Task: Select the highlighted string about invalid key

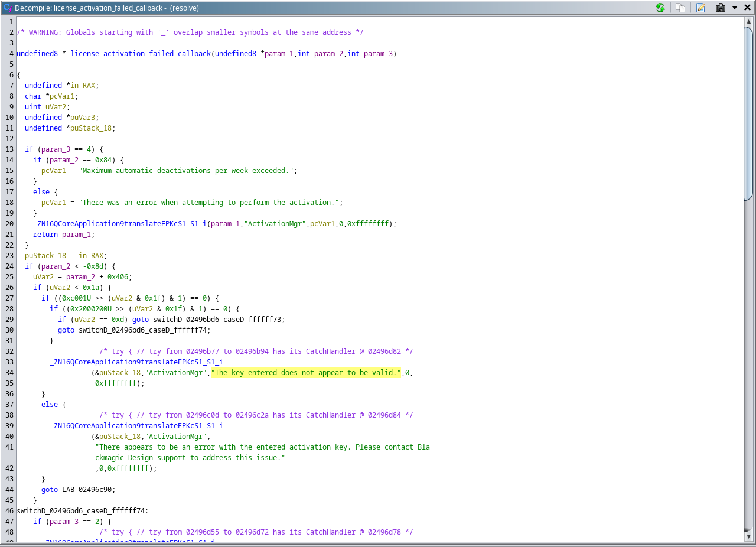Action: click(x=306, y=372)
